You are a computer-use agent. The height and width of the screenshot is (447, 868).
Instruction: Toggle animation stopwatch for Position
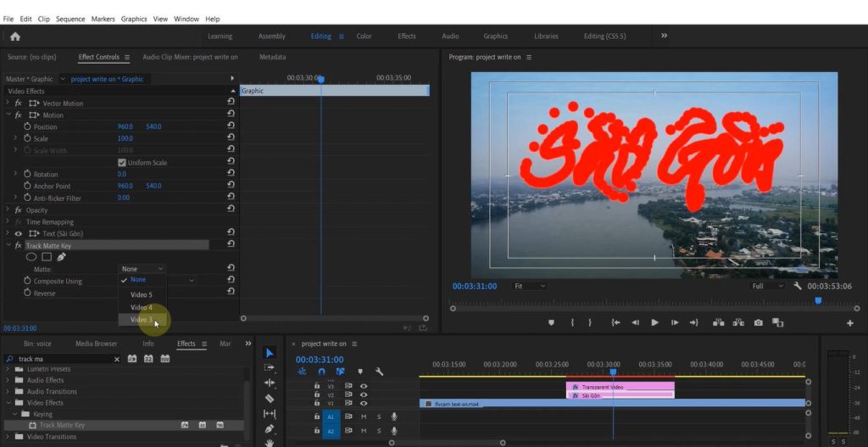point(27,126)
